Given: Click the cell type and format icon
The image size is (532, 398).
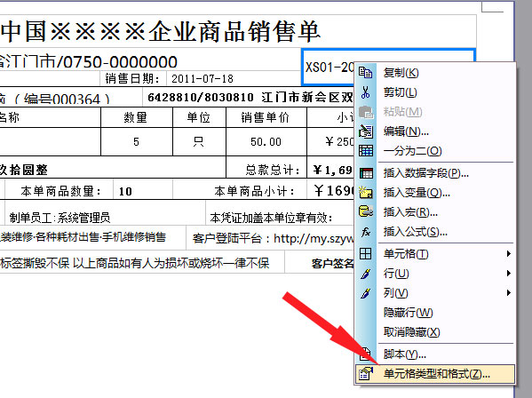Looking at the screenshot, I should tap(366, 374).
